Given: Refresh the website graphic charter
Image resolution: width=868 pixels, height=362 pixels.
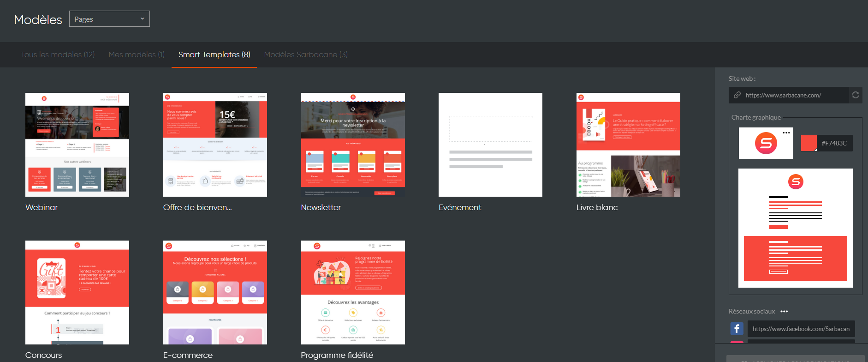Looking at the screenshot, I should [856, 95].
